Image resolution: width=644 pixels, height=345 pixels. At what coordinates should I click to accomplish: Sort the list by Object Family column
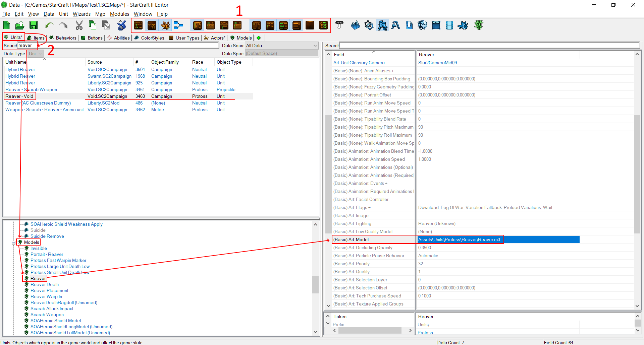click(165, 62)
